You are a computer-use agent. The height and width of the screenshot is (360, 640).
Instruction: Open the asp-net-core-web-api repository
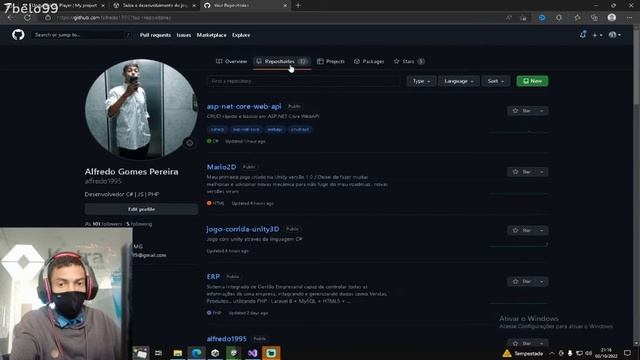coord(244,106)
